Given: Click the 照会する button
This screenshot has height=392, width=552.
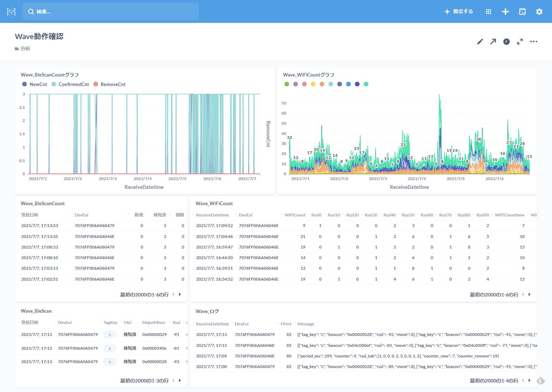Looking at the screenshot, I should pos(459,12).
